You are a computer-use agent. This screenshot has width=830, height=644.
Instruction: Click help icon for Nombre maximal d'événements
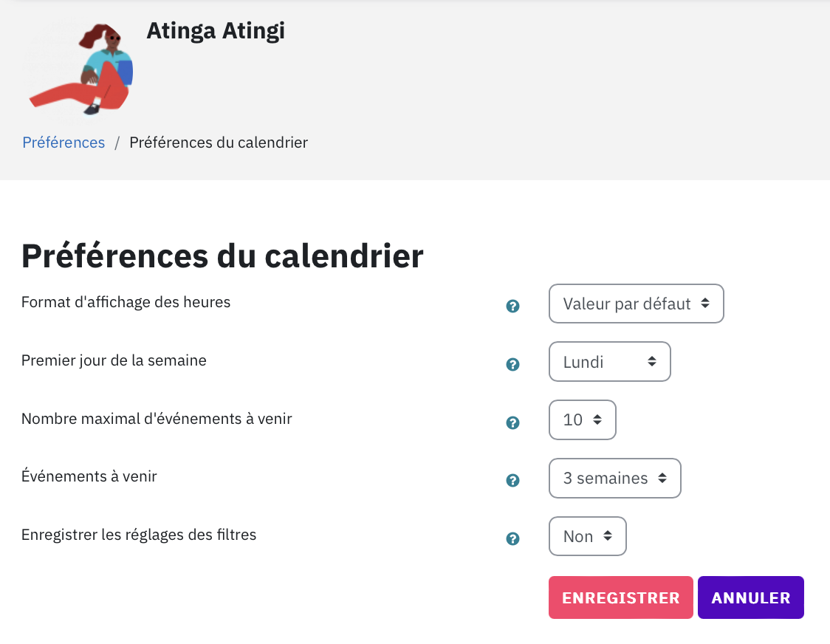[512, 422]
